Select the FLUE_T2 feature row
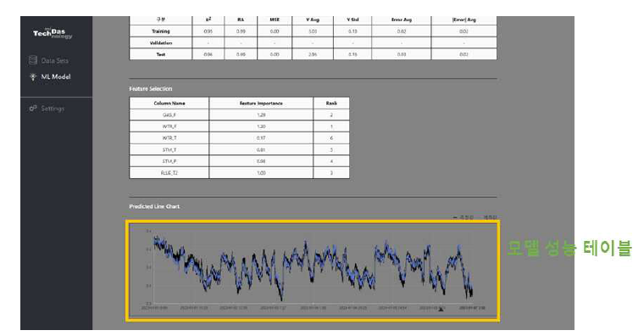 click(x=240, y=173)
